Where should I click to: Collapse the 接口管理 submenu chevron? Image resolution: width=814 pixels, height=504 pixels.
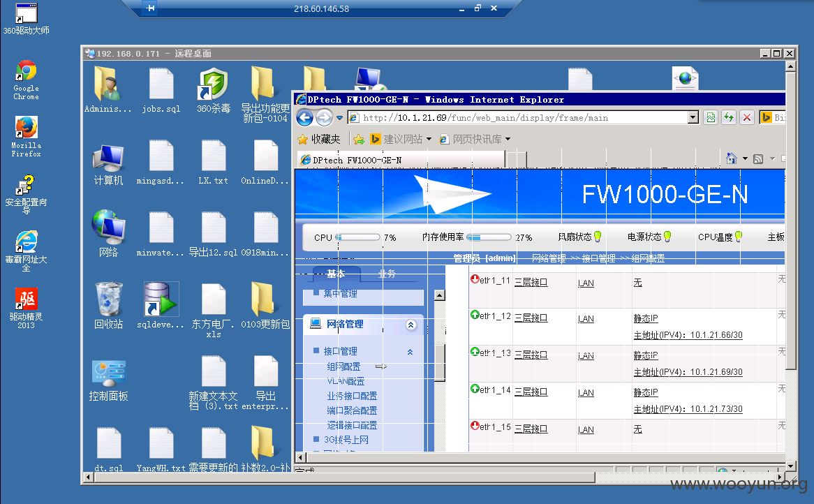pyautogui.click(x=410, y=352)
